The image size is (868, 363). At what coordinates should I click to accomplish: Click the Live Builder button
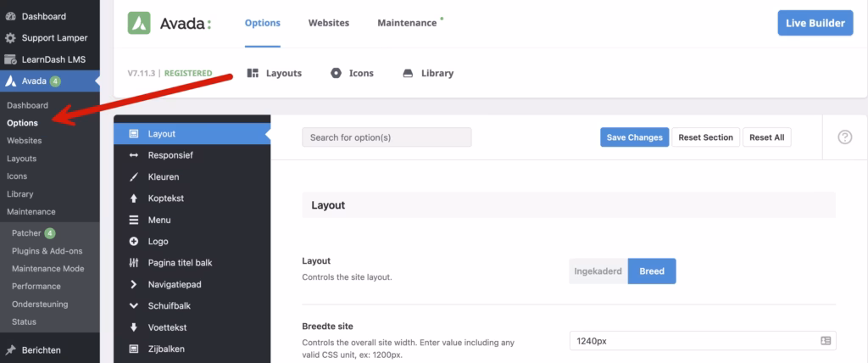815,23
